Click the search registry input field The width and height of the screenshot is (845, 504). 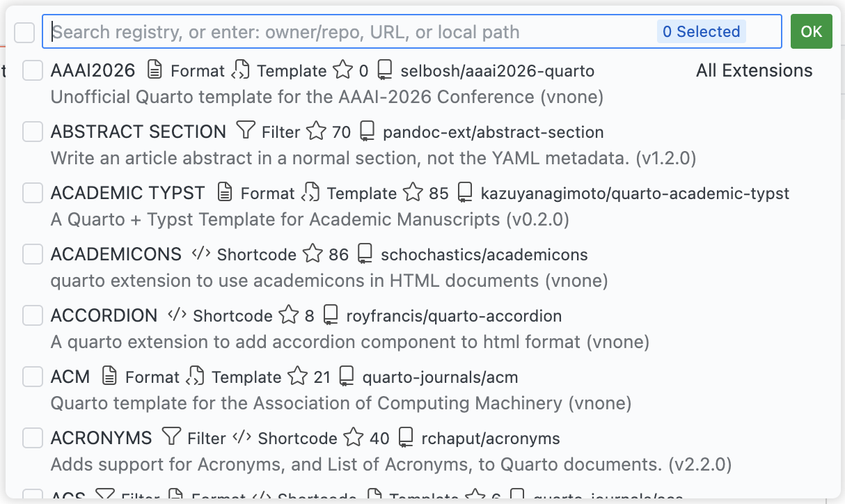tap(348, 31)
